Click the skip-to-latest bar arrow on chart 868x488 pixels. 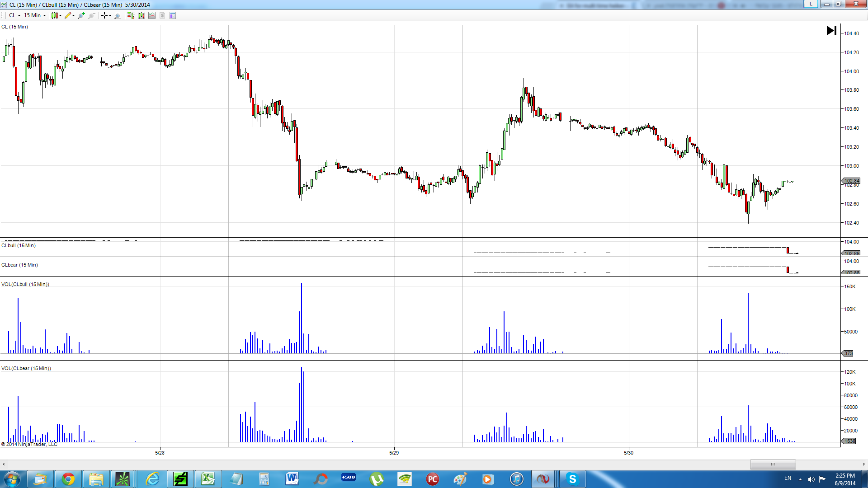tap(831, 31)
